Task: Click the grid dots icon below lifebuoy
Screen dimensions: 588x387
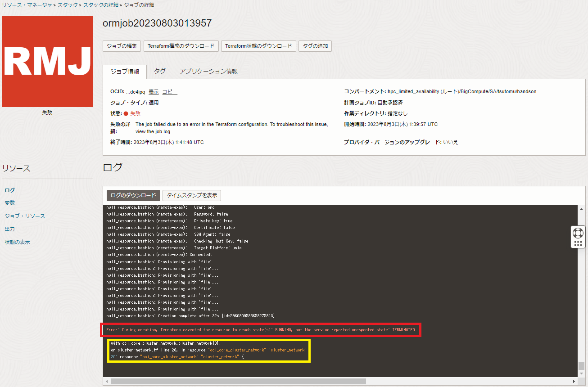Action: pos(578,243)
